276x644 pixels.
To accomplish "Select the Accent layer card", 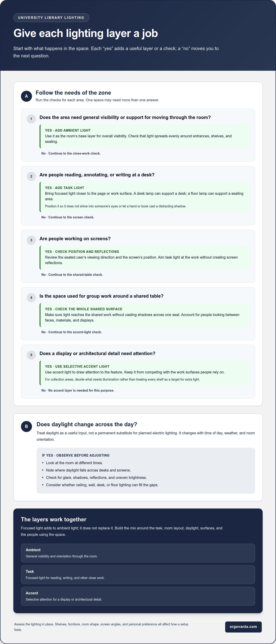I will [138, 596].
